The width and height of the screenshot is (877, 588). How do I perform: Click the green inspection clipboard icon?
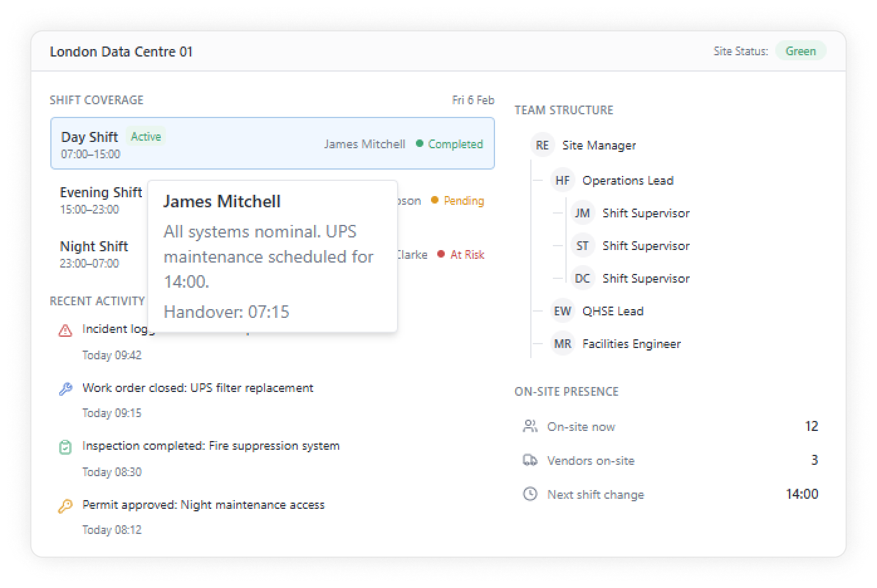65,447
